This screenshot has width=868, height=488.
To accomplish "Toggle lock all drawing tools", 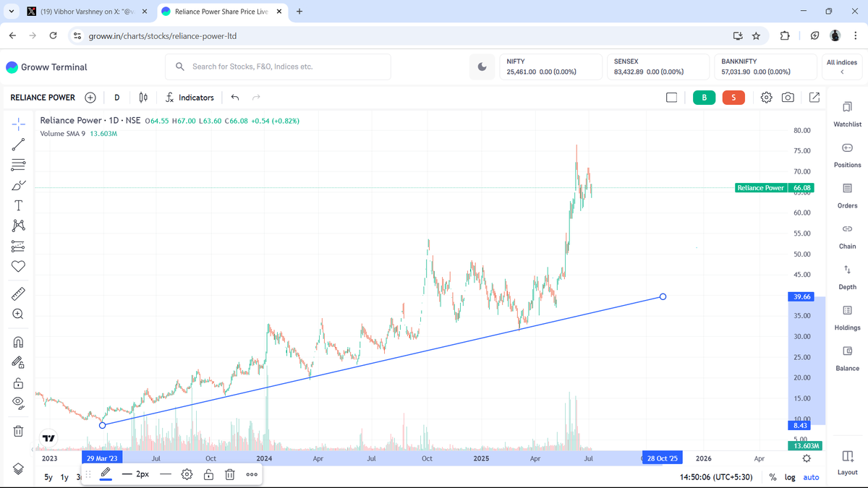I will [x=19, y=382].
